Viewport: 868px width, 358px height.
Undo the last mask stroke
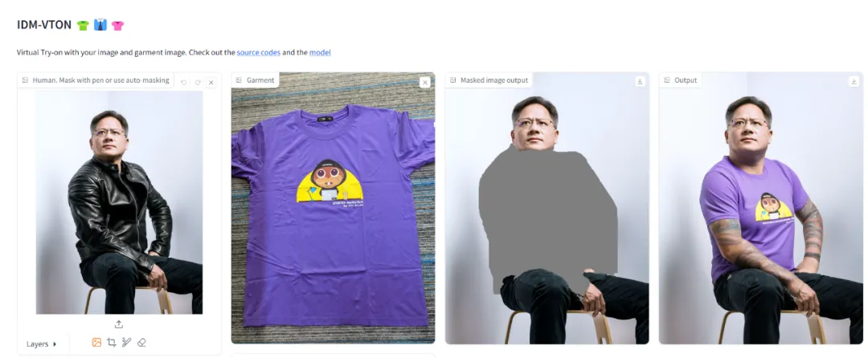pos(184,83)
